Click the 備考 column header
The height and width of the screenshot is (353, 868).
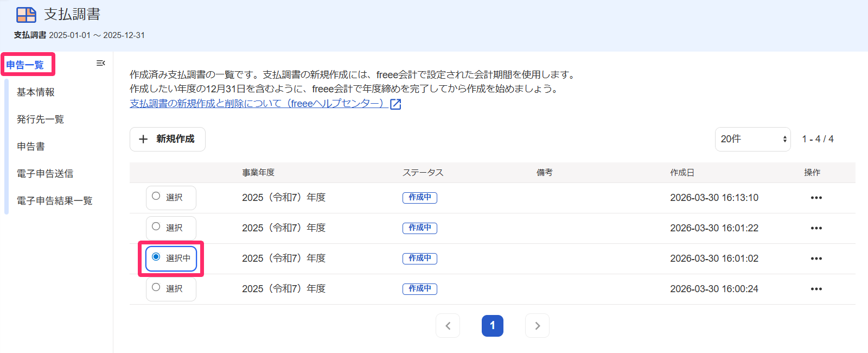click(545, 173)
